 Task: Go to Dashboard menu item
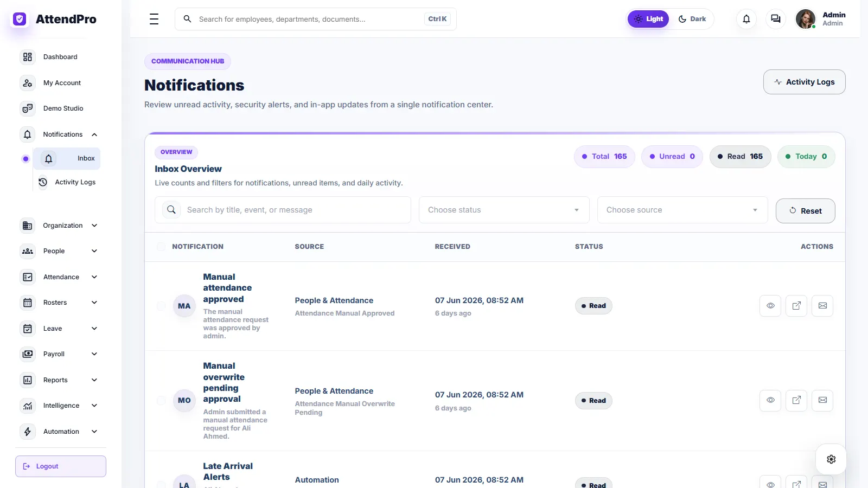pyautogui.click(x=60, y=57)
